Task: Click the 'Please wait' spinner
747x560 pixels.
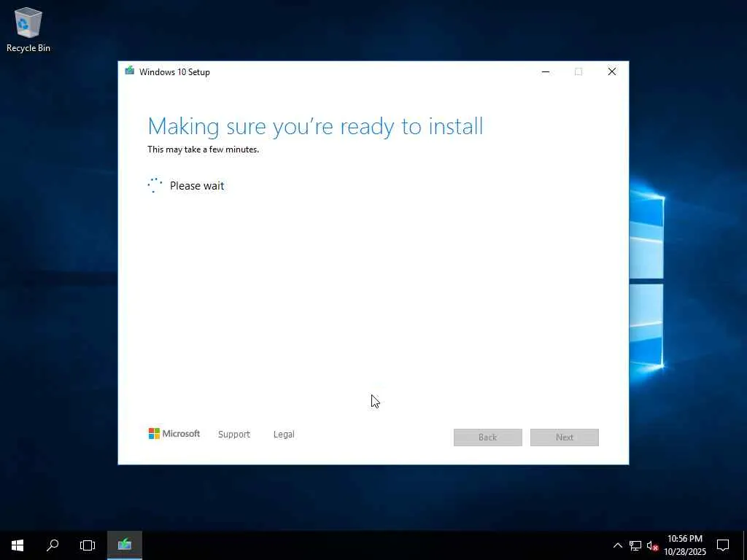Action: coord(155,185)
